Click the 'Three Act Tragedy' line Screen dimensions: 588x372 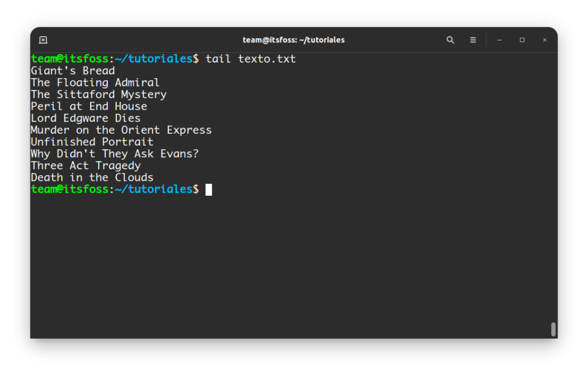coord(86,166)
